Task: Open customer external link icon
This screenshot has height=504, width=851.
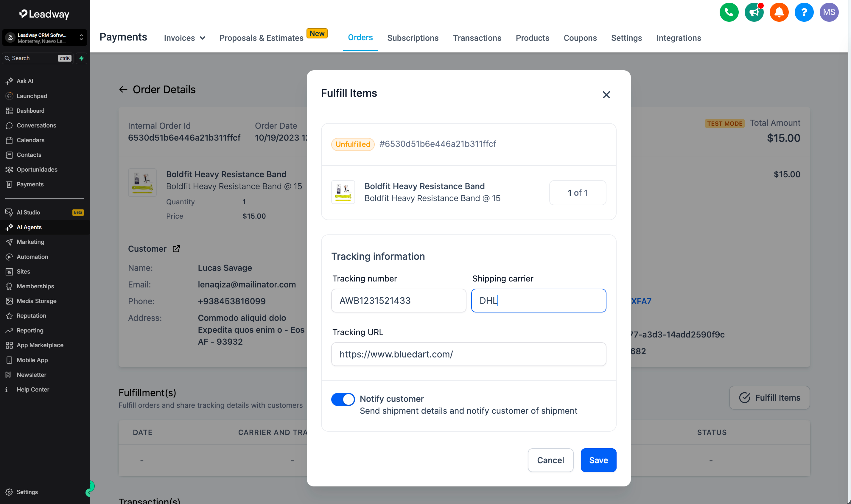Action: [176, 249]
